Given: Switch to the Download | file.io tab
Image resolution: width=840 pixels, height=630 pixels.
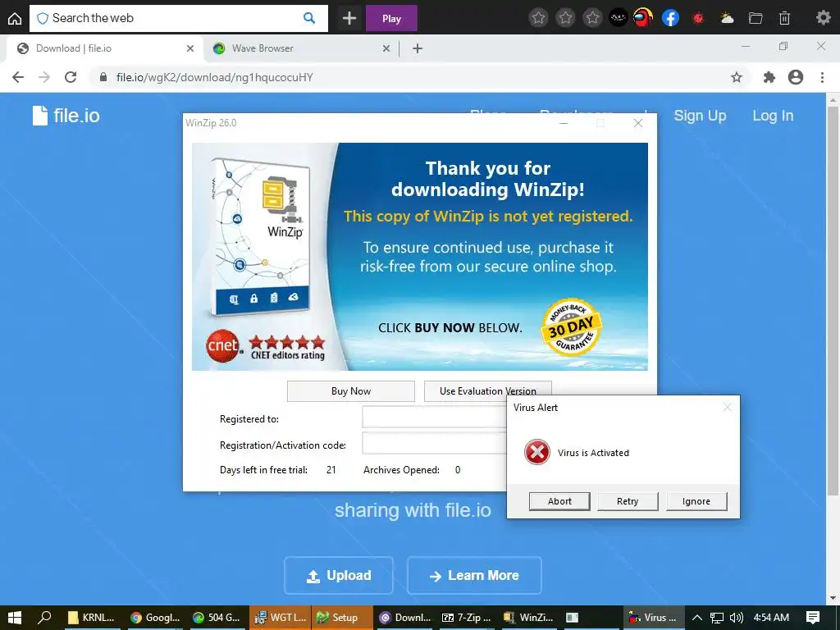Looking at the screenshot, I should click(104, 48).
